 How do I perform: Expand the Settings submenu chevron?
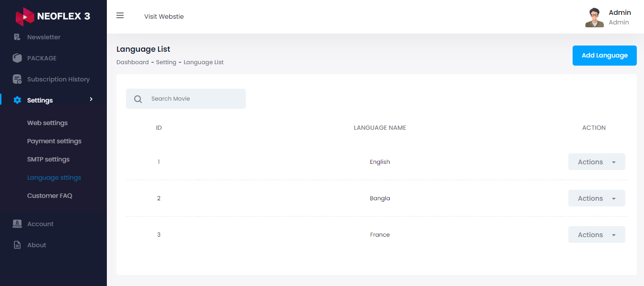click(x=91, y=100)
